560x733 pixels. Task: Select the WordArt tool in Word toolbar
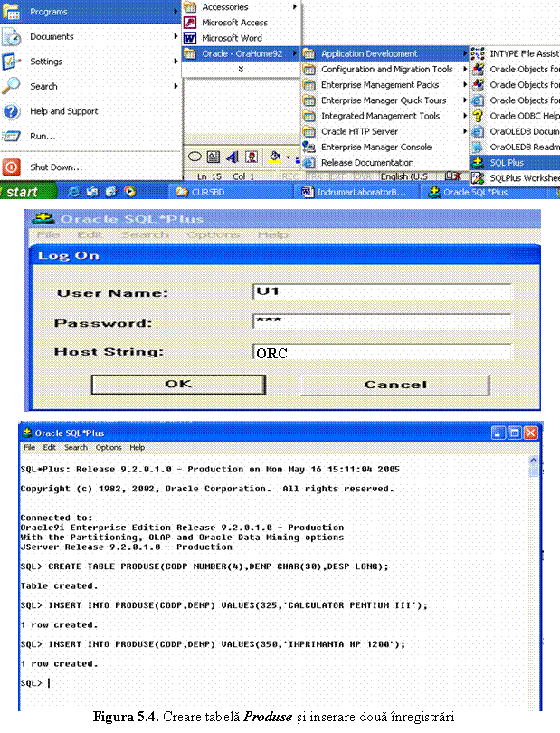point(233,157)
